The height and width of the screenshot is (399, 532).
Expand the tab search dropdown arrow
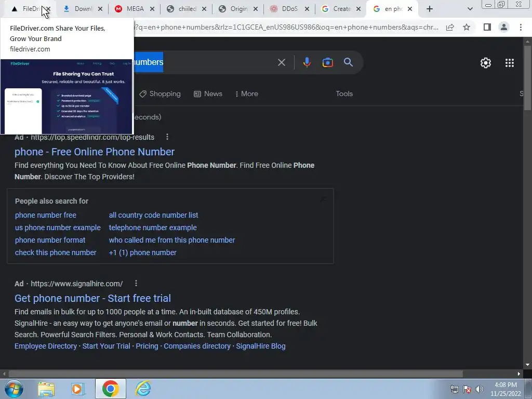click(470, 9)
